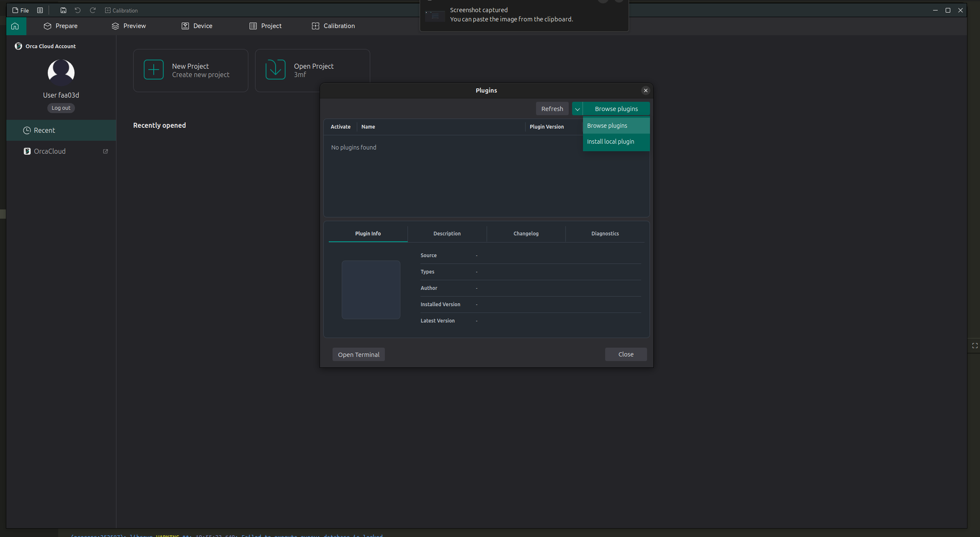Click the 'Recently opened' heading
Screen dimensions: 980x537
click(x=160, y=125)
